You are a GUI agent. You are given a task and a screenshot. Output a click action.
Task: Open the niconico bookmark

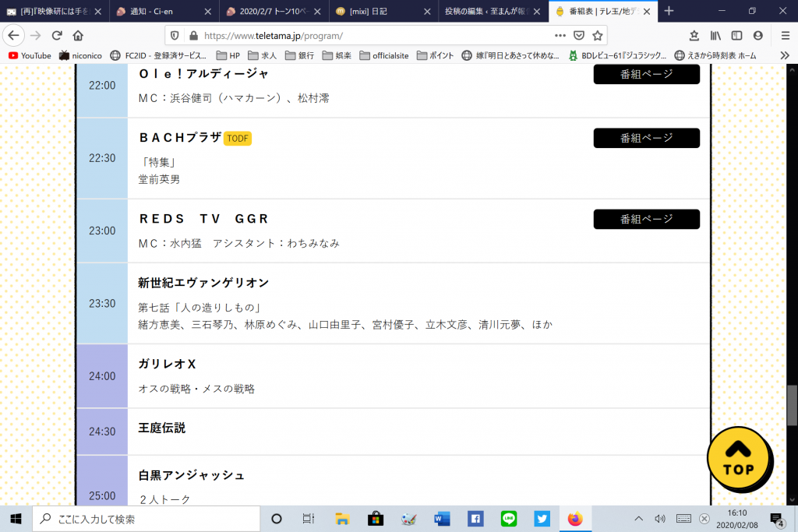80,55
